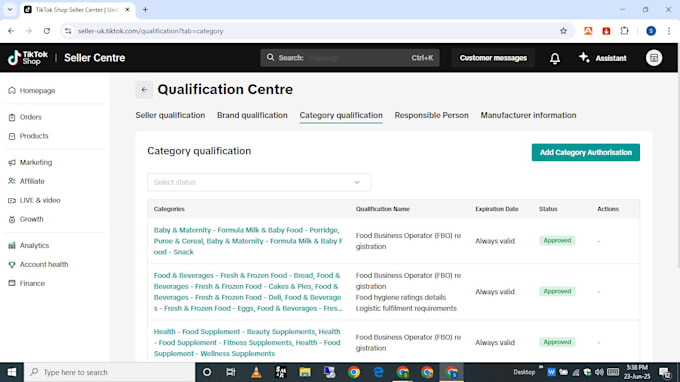This screenshot has width=680, height=382.
Task: Click the browser address bar URL
Action: pyautogui.click(x=150, y=31)
